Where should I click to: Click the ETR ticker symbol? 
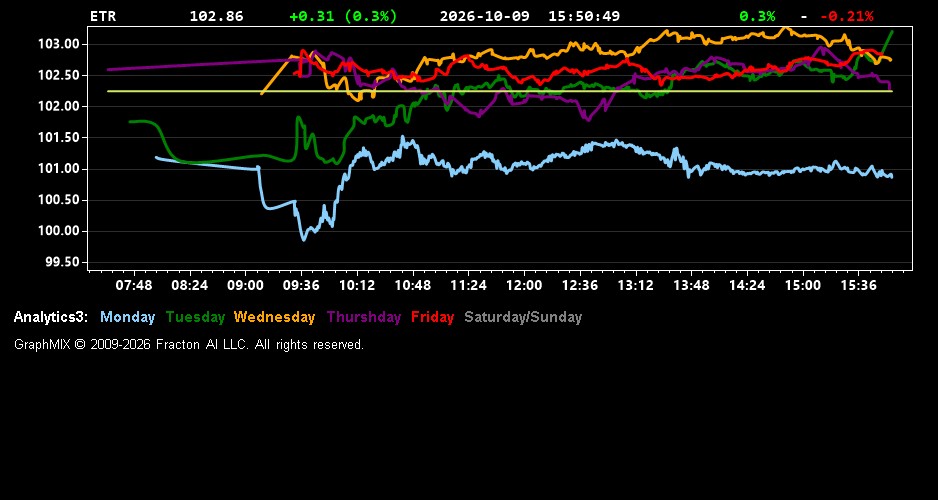(102, 16)
